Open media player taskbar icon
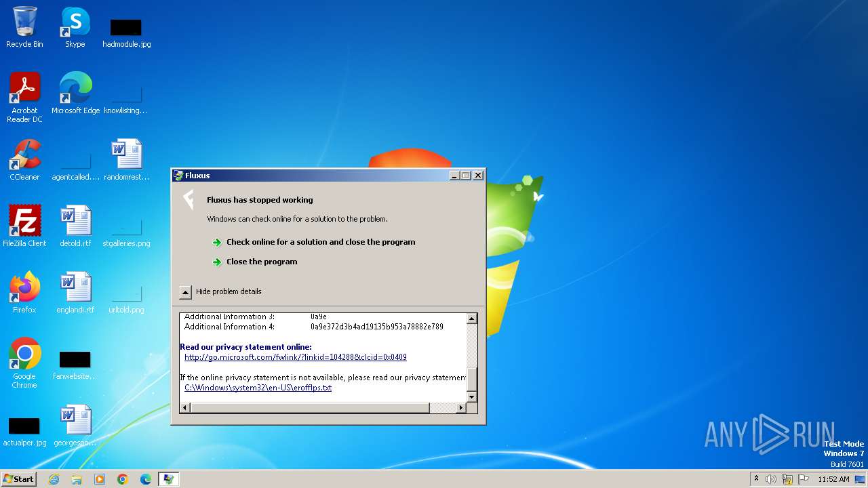The width and height of the screenshot is (868, 488). pyautogui.click(x=100, y=479)
